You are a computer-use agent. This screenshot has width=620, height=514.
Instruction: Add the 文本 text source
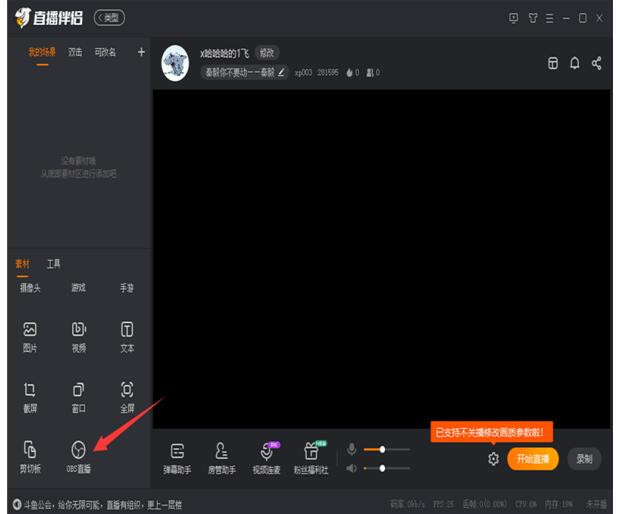click(127, 337)
